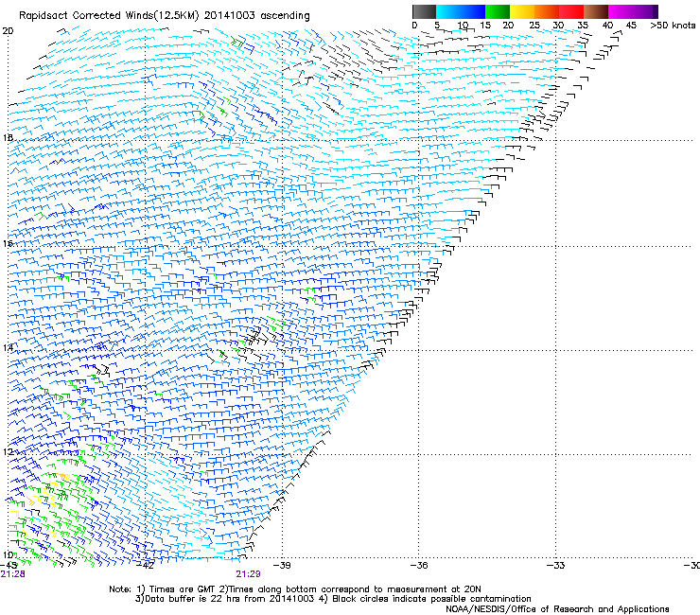Click the note line 'Times are GMT'

pyautogui.click(x=182, y=589)
